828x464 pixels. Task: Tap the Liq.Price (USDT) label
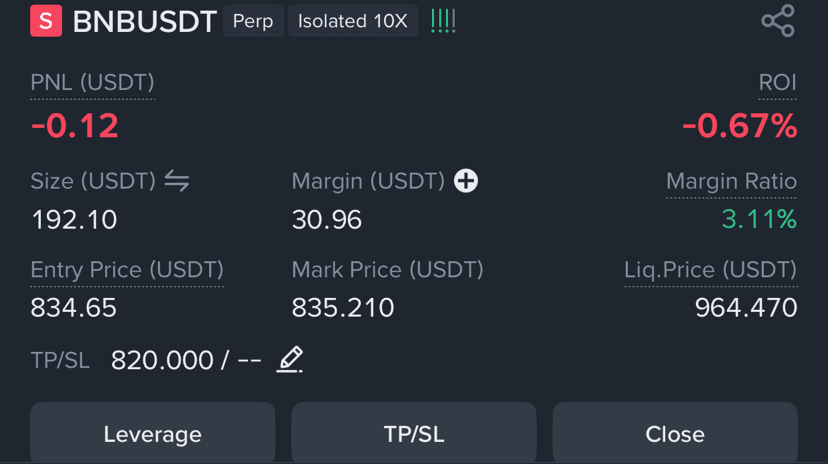[x=710, y=270]
